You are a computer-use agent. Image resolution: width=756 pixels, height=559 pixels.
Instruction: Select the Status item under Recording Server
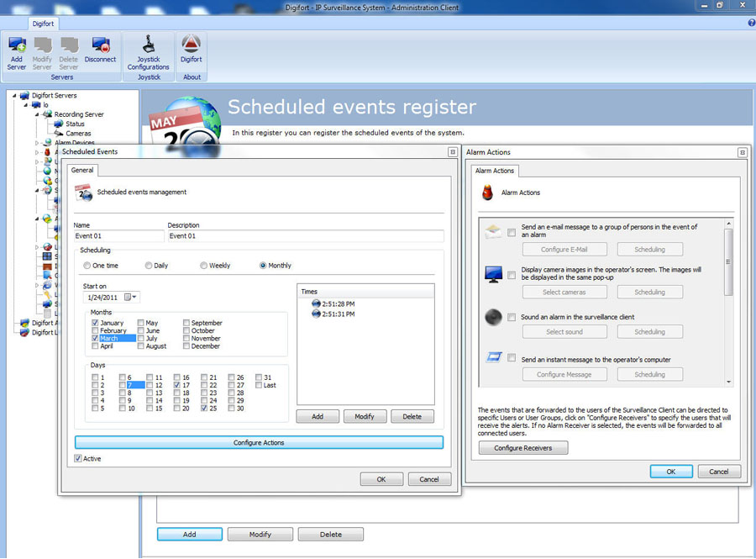point(59,124)
